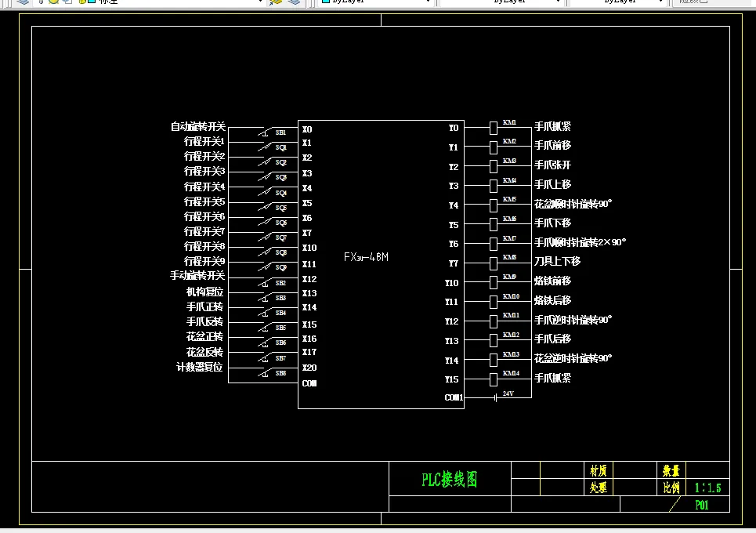
Task: Select the 花盆反转 label
Action: (x=205, y=352)
